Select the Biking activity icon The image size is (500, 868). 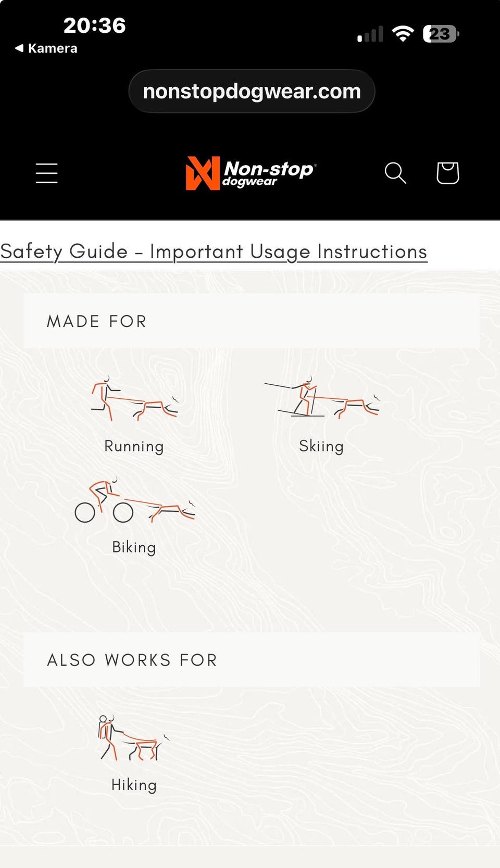tap(134, 500)
